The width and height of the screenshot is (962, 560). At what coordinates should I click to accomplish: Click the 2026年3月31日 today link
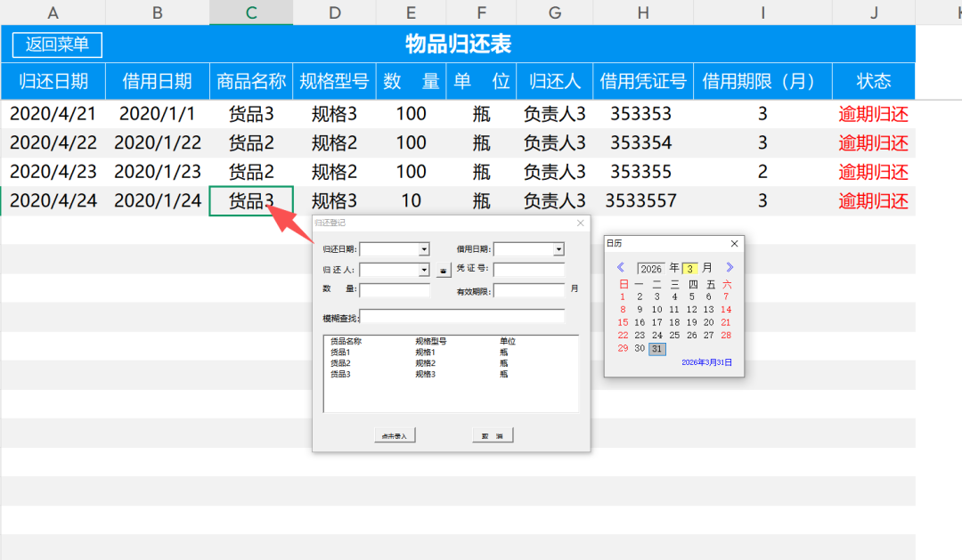click(706, 362)
